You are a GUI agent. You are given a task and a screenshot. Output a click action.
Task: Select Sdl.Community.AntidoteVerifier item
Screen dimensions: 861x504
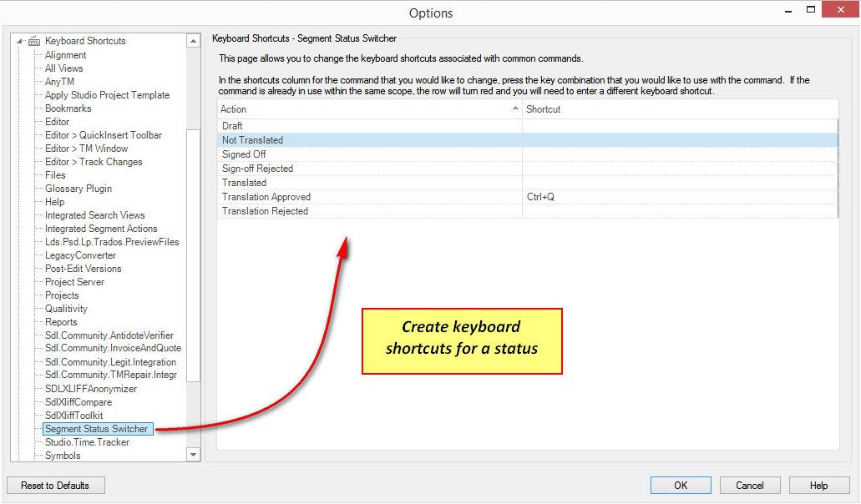click(109, 335)
